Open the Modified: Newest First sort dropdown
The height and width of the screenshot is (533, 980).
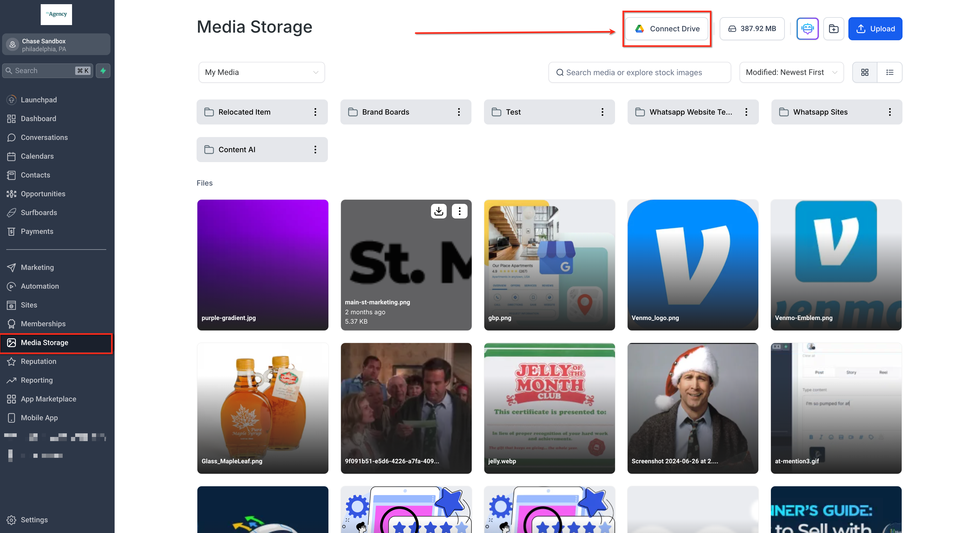click(791, 72)
